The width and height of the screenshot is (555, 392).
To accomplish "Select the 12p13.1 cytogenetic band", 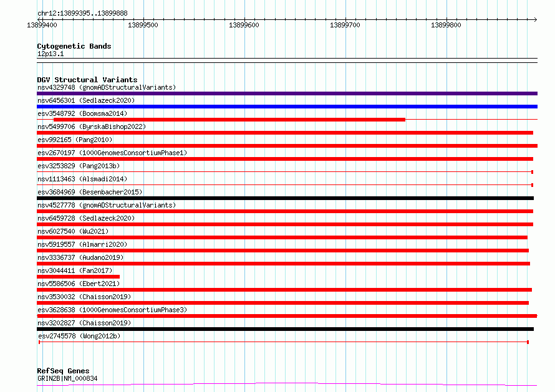I will 287,60.
